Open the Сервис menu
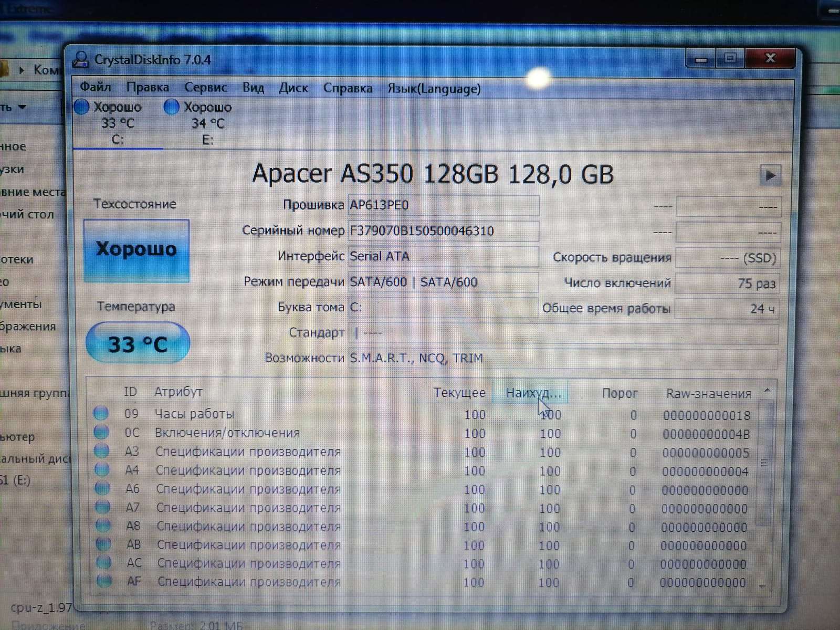This screenshot has width=840, height=630. click(205, 87)
